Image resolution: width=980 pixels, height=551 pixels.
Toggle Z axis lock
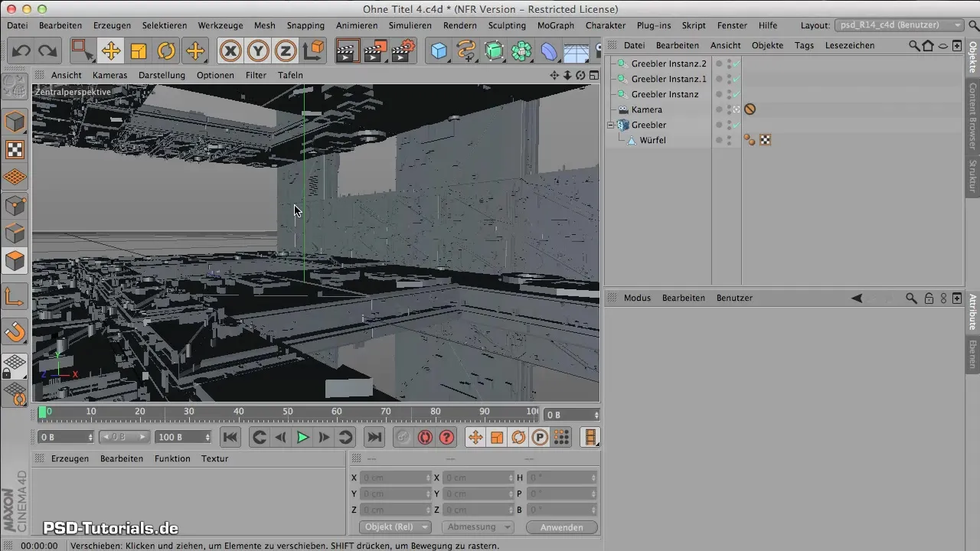pos(286,51)
